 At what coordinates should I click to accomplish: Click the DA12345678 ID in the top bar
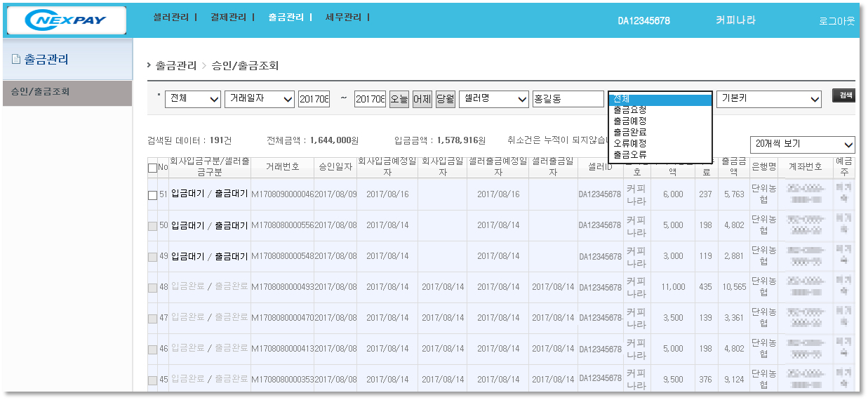(x=643, y=21)
